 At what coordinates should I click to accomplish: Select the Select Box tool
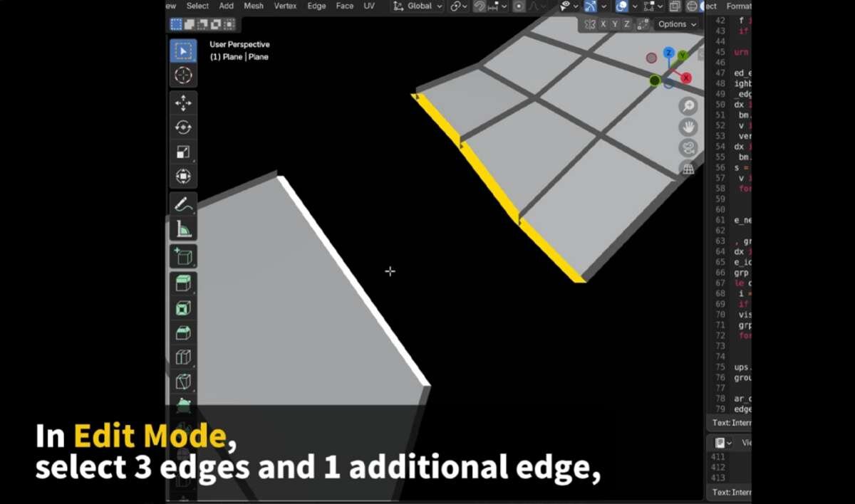[183, 51]
